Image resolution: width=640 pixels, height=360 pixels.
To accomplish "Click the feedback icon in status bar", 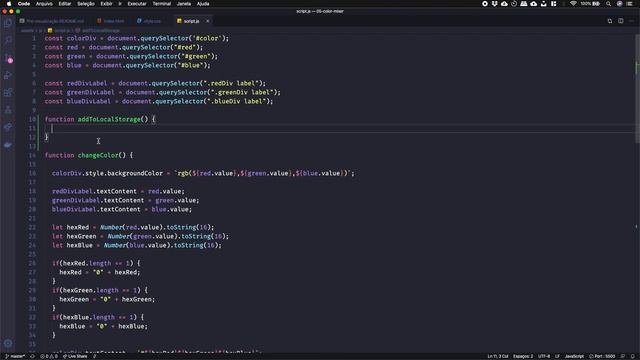I will coord(623,356).
